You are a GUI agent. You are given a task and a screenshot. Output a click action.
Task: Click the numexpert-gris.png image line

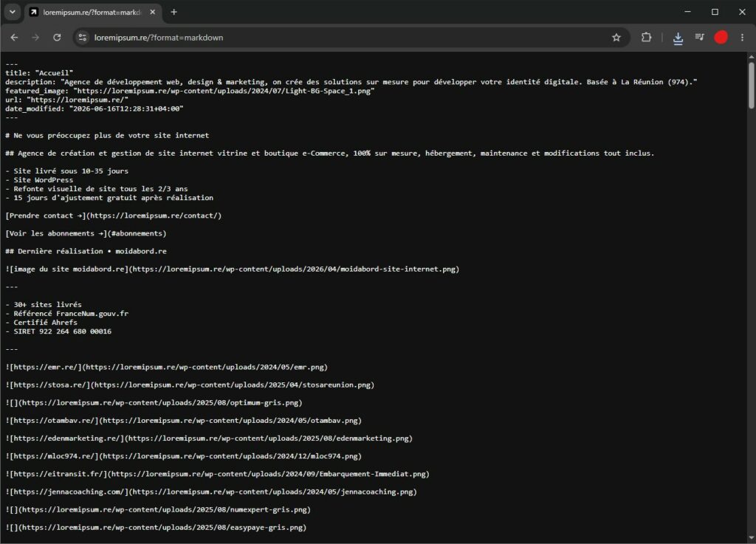point(158,510)
